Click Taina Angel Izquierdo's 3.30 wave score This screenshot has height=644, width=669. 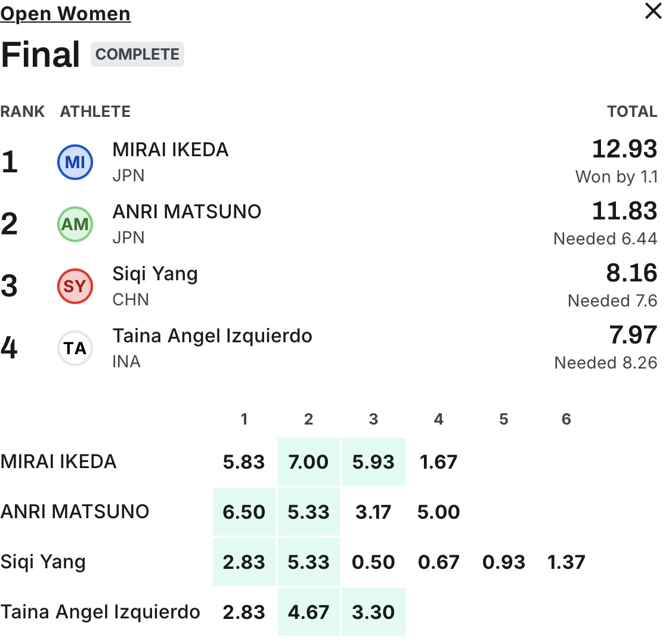coord(373,612)
